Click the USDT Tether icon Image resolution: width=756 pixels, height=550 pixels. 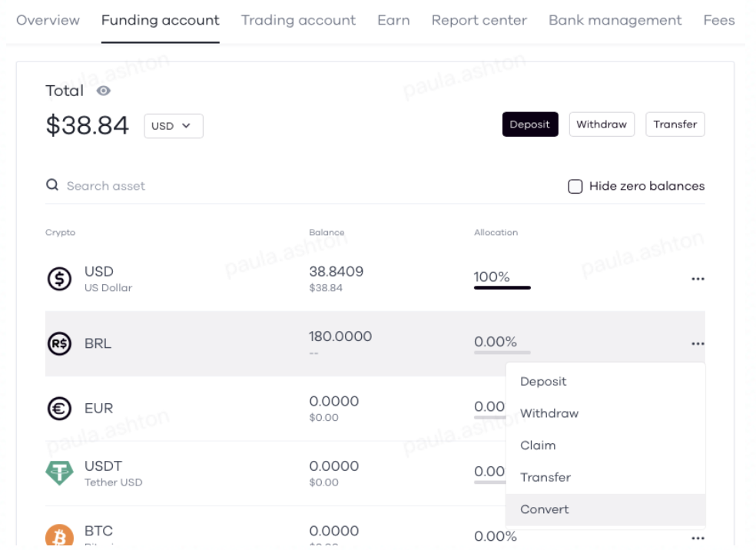click(x=58, y=473)
